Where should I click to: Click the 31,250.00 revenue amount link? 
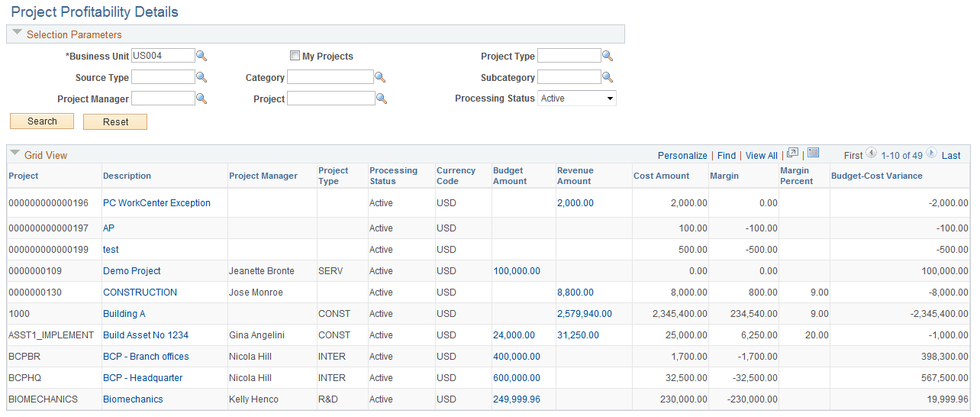tap(578, 335)
